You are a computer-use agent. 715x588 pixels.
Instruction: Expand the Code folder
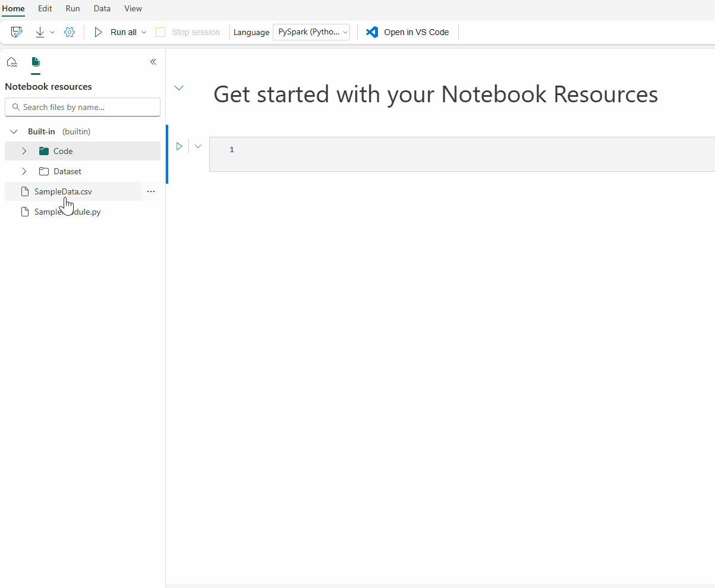click(24, 151)
